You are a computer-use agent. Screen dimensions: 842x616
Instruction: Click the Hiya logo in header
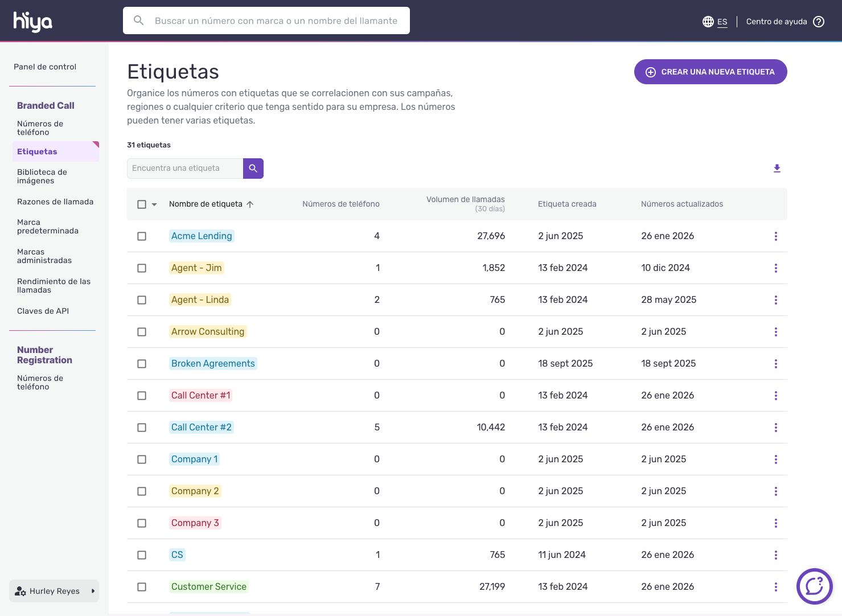(x=33, y=21)
